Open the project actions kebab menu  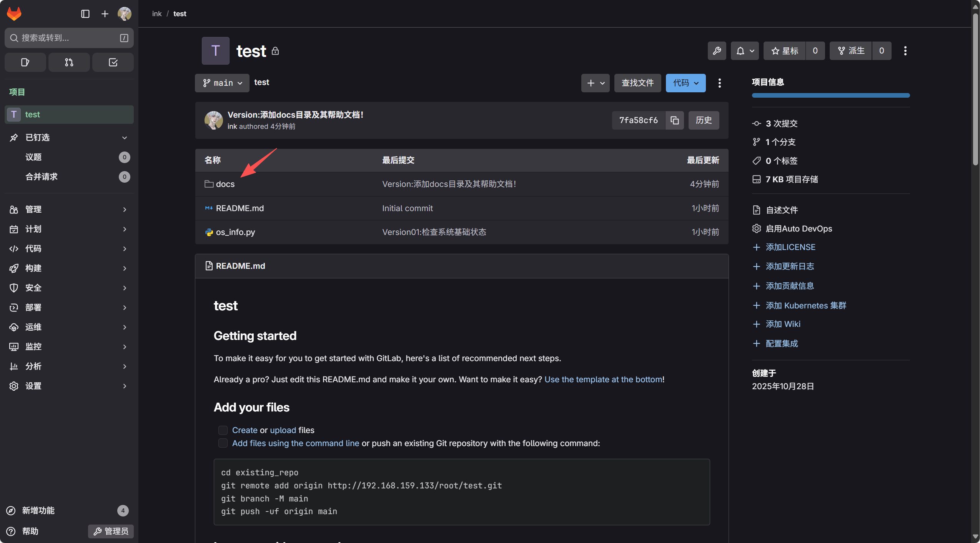pos(905,51)
